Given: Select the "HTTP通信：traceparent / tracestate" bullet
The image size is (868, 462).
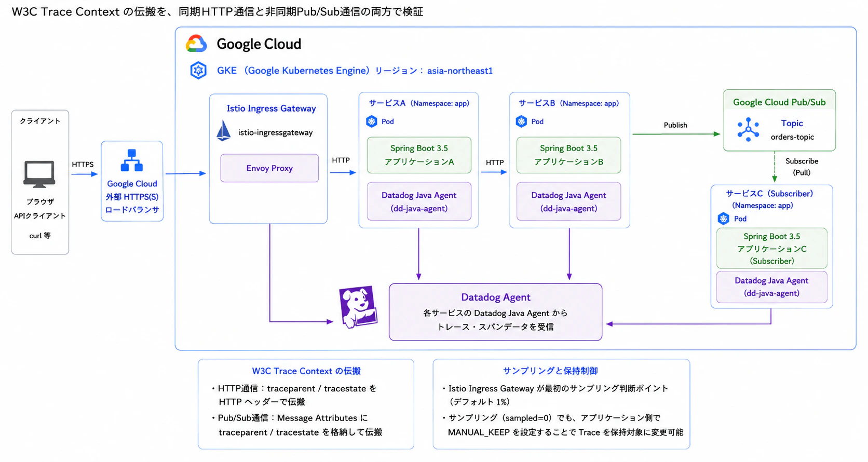Looking at the screenshot, I should click(294, 395).
